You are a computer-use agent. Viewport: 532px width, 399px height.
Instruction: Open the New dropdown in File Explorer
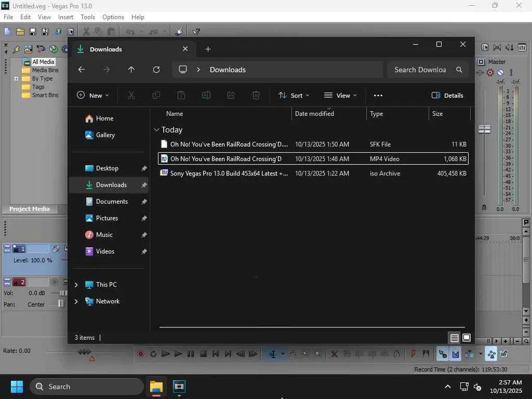[x=93, y=96]
